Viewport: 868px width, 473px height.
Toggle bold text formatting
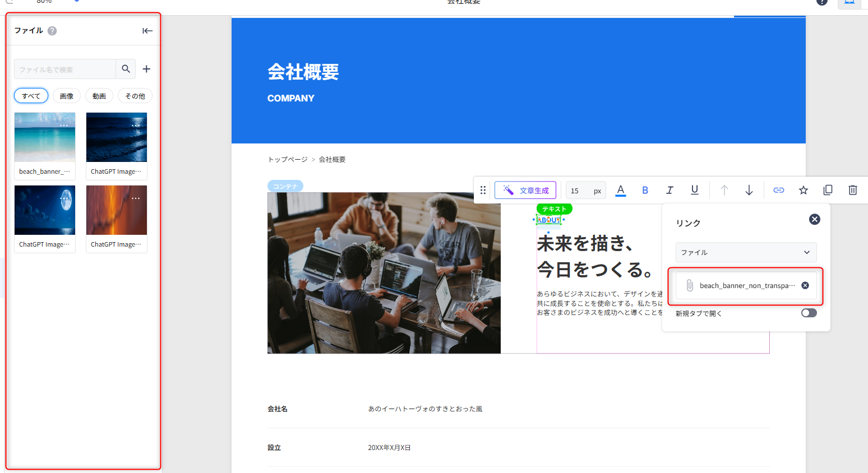point(645,190)
